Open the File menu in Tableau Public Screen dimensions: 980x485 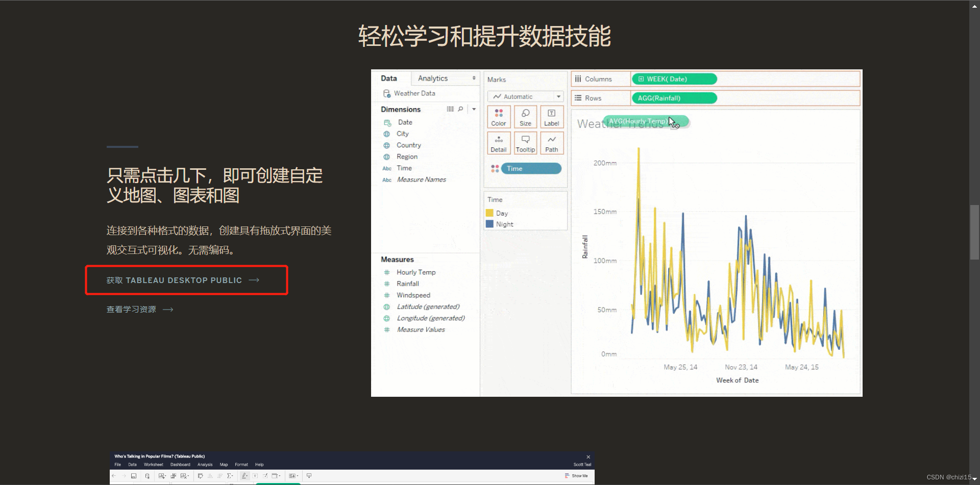[x=118, y=465]
